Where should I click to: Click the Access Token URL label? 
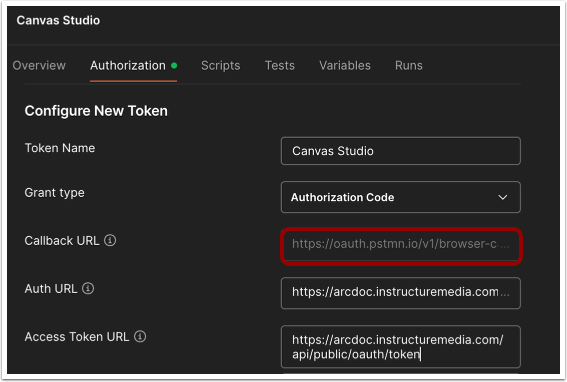point(77,337)
